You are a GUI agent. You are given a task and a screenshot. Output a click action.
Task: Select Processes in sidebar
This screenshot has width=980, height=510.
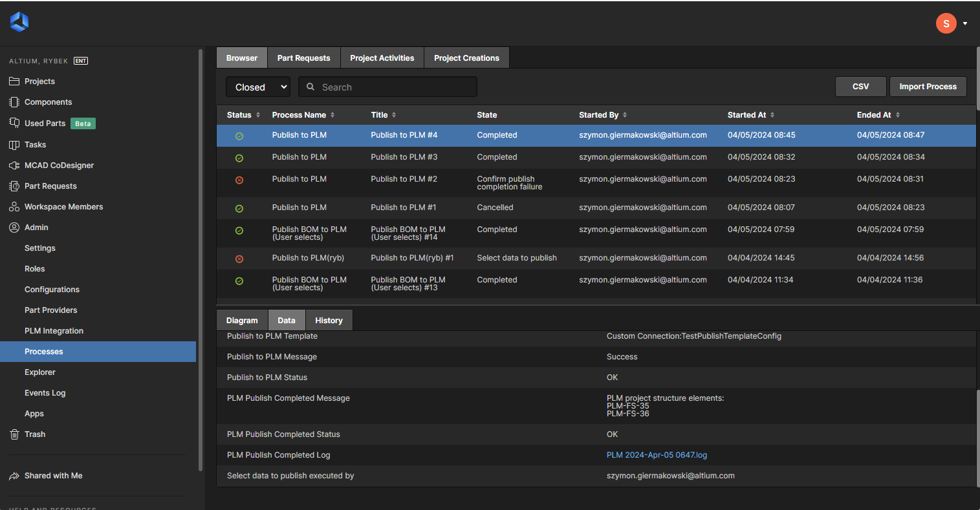click(98, 352)
